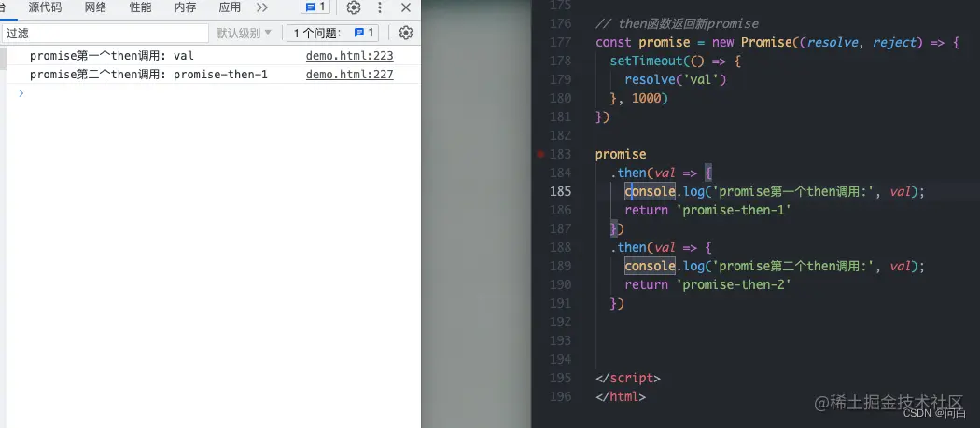Expand more DevTools tabs chevron
Viewport: 980px width, 428px height.
262,7
